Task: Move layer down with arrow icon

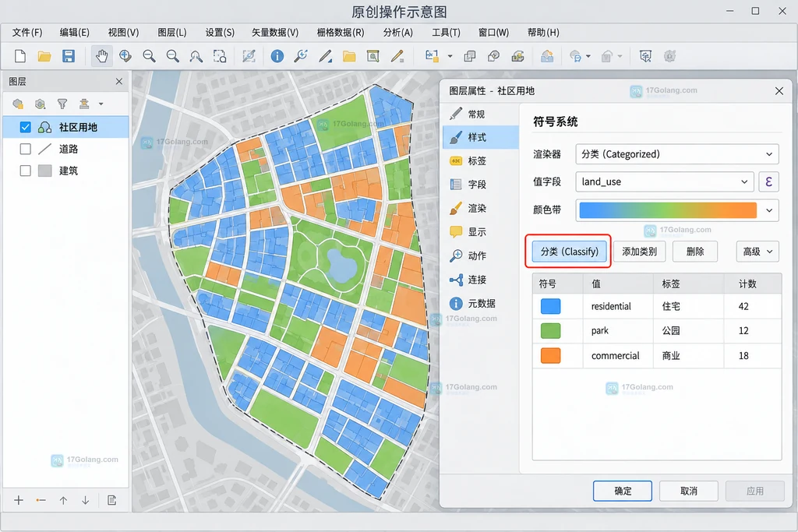Action: (86, 501)
